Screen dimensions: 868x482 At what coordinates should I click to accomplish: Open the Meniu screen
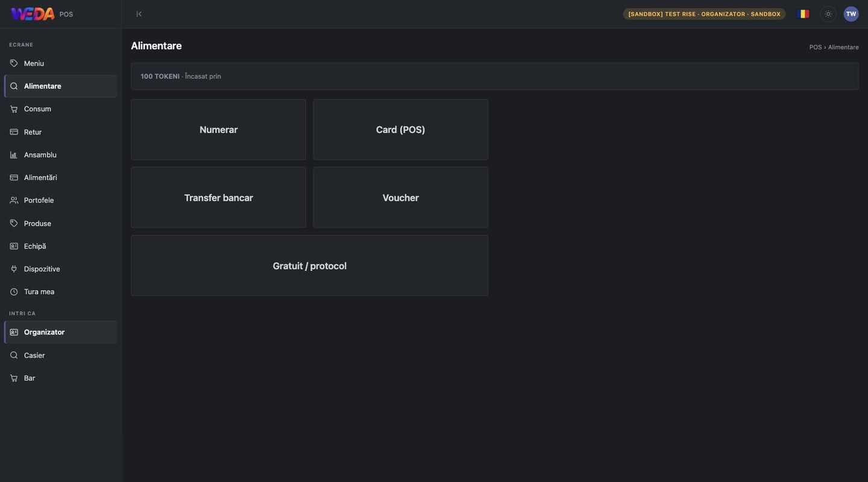(x=60, y=63)
